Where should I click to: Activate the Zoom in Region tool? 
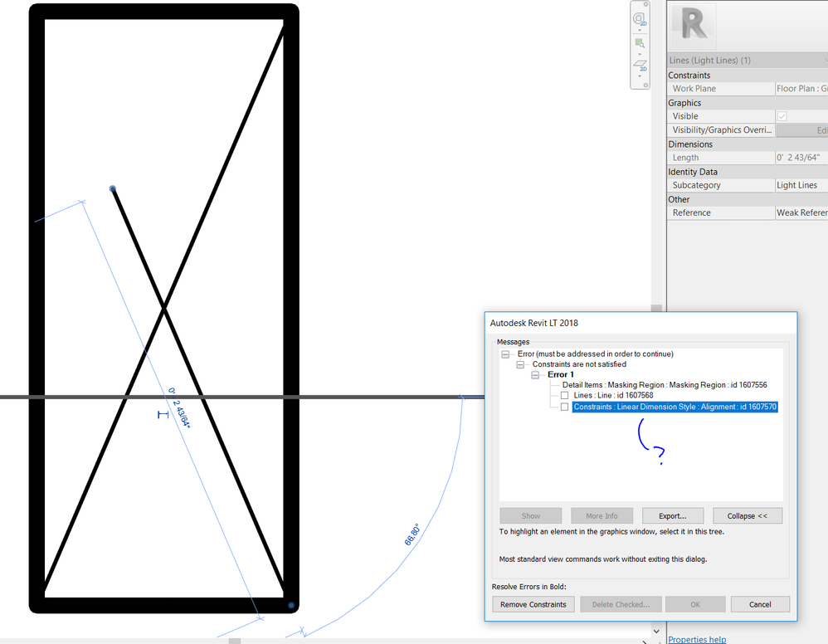640,43
